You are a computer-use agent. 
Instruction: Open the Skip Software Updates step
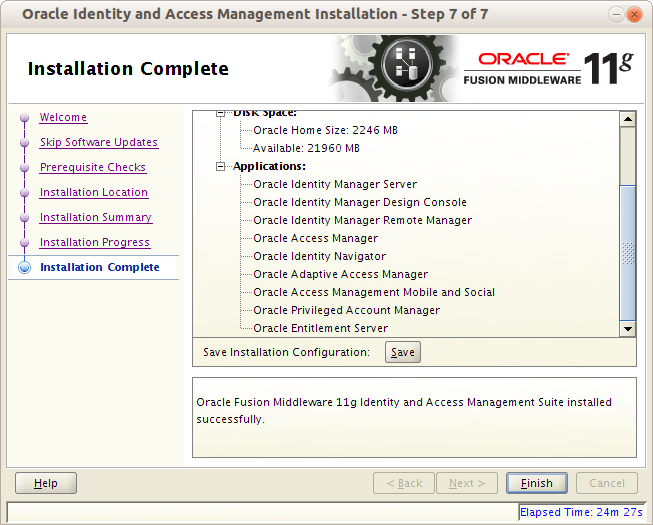[x=99, y=142]
